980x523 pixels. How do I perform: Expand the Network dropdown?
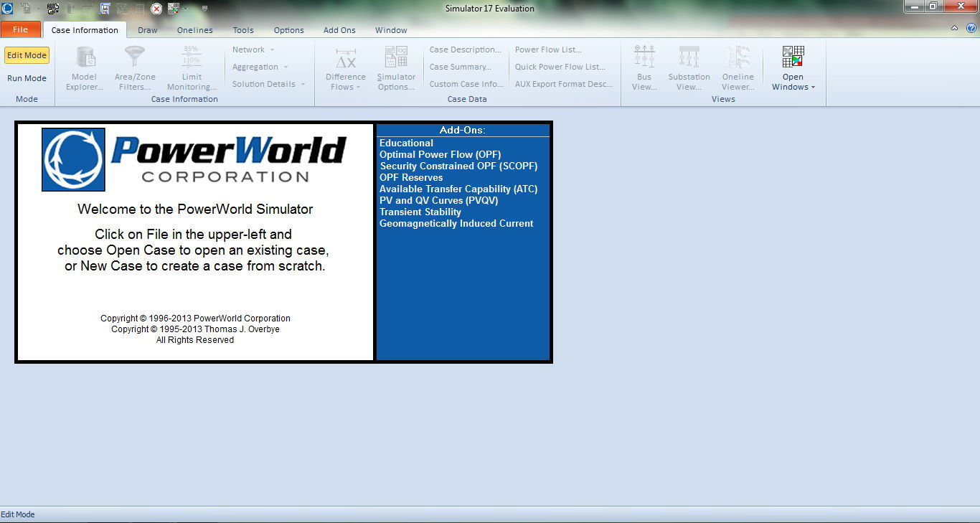[253, 50]
